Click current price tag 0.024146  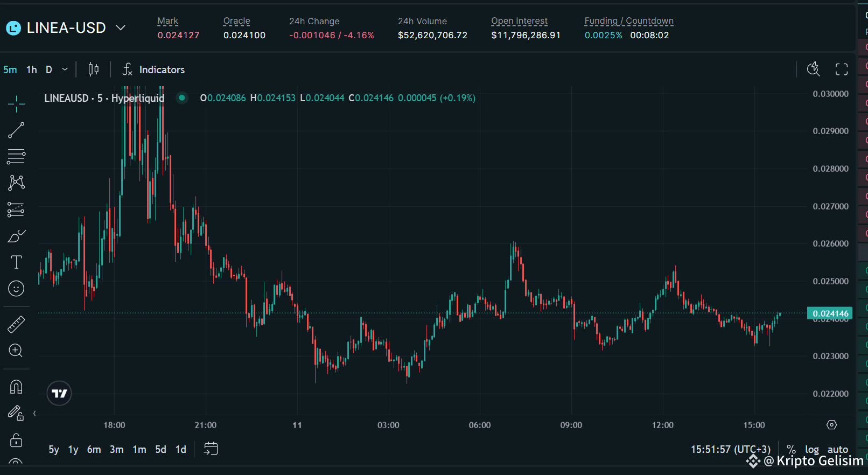[x=830, y=313]
